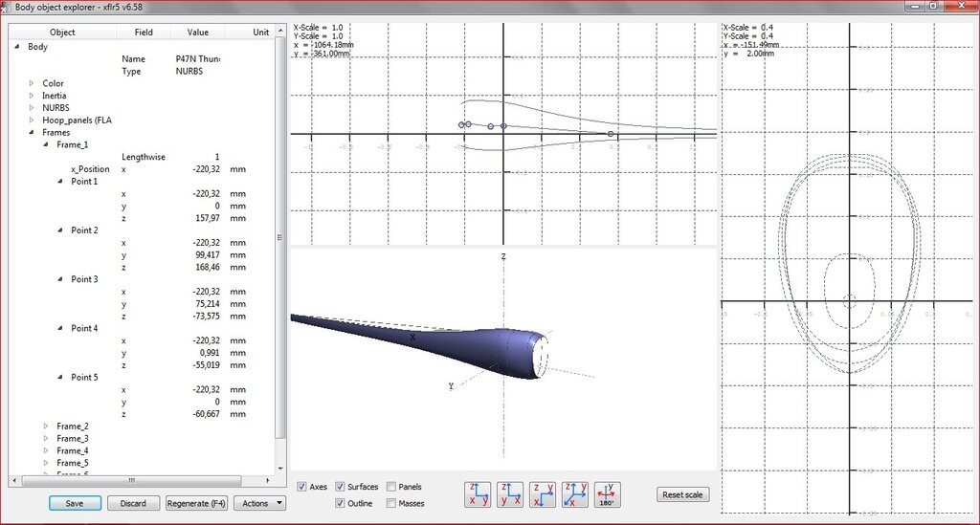Click the Save button

(x=74, y=503)
